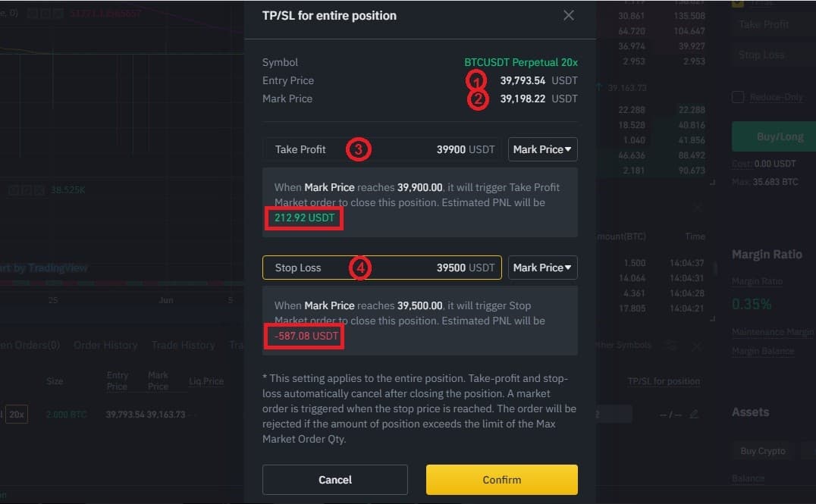The image size is (816, 504).
Task: Close the TP/SL dialog with the X icon
Action: coord(568,16)
